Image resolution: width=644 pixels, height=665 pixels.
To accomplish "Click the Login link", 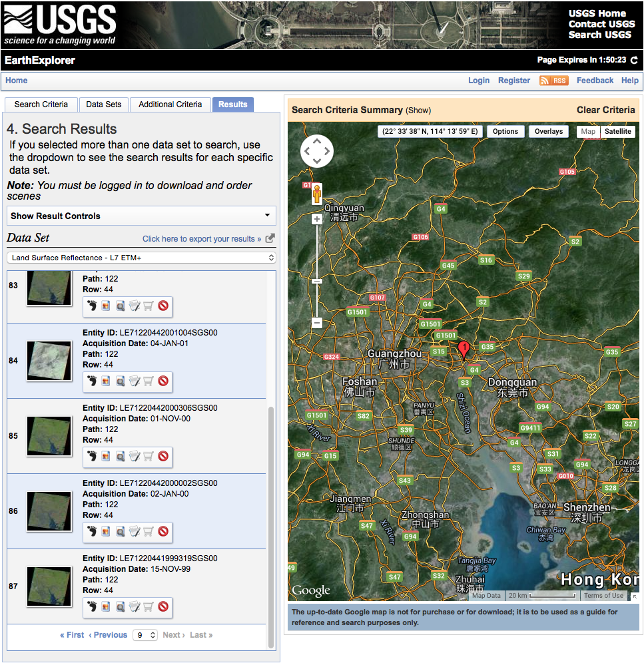I will [479, 81].
